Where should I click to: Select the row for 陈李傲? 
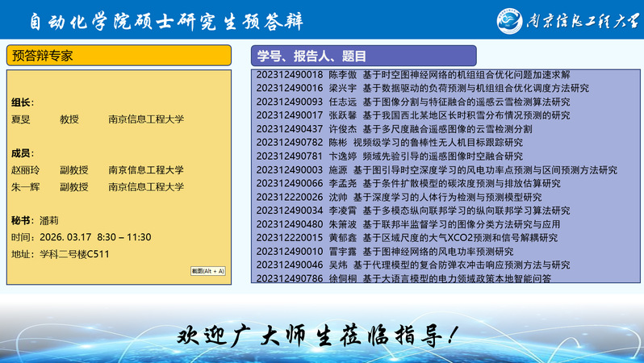point(413,74)
